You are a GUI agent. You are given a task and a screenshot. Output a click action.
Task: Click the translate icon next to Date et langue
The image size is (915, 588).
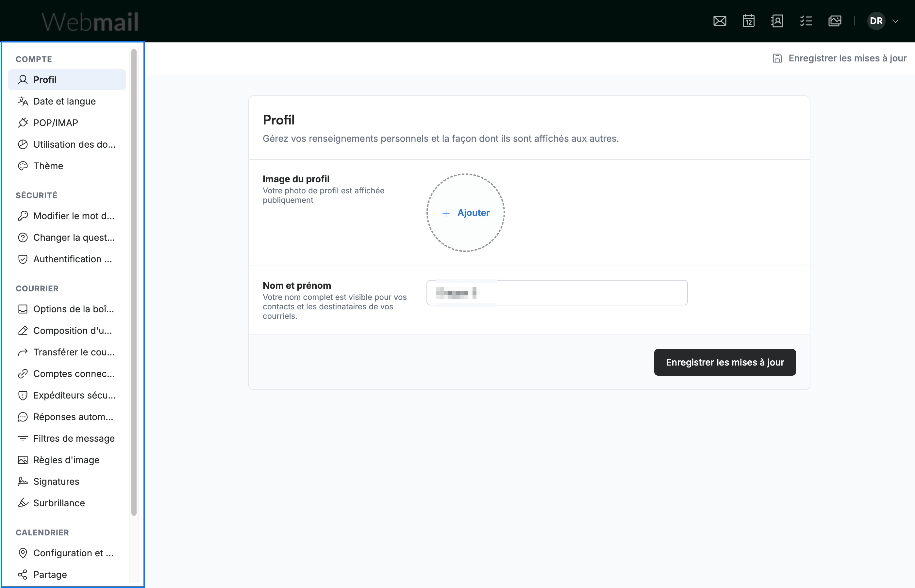click(23, 101)
